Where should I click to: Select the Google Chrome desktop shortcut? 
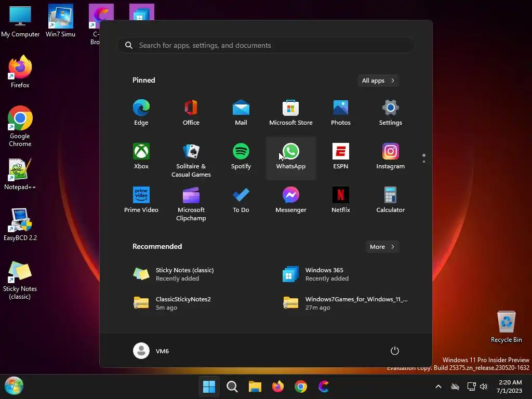(20, 126)
